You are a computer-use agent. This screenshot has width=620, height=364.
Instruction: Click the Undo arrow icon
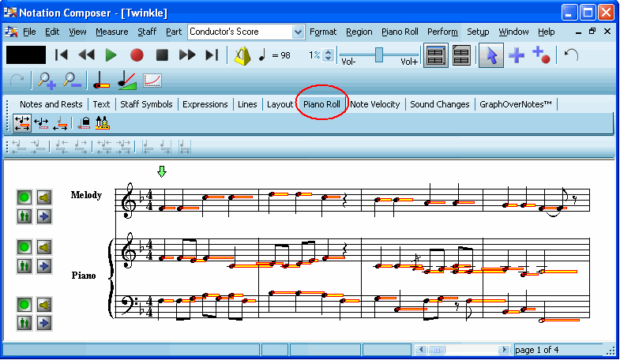click(x=571, y=55)
